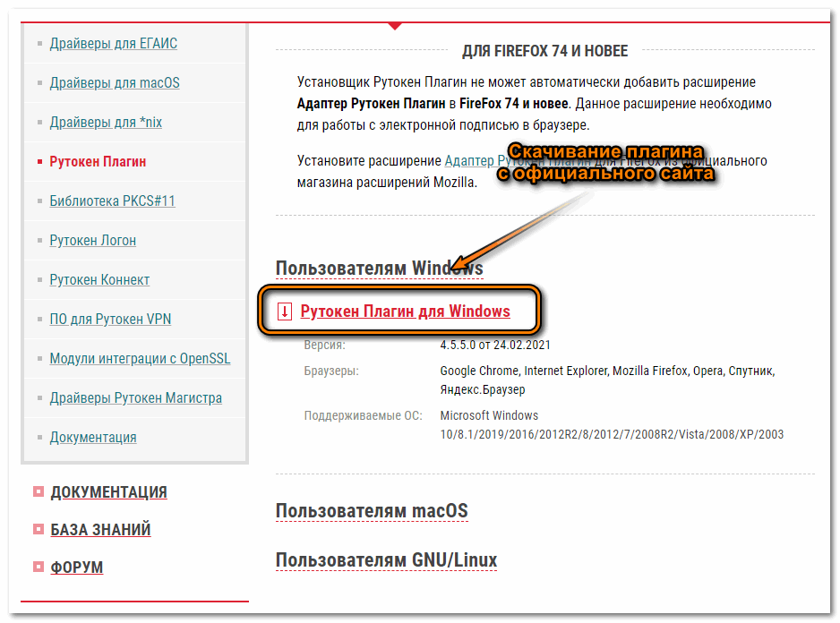Open Драйверы Рутокен Магистра link

[x=135, y=398]
